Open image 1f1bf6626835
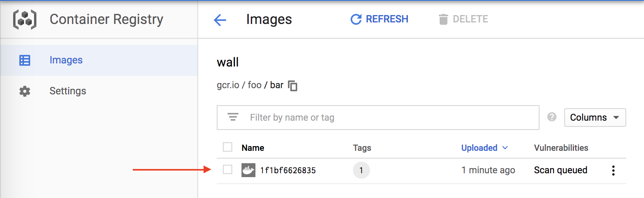Viewport: 644px width, 198px height. [288, 171]
